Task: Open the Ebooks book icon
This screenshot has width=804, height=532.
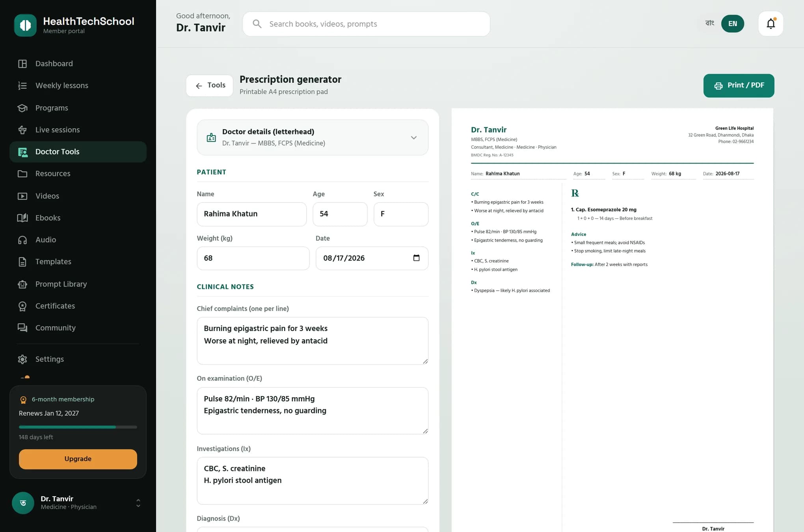Action: (22, 218)
